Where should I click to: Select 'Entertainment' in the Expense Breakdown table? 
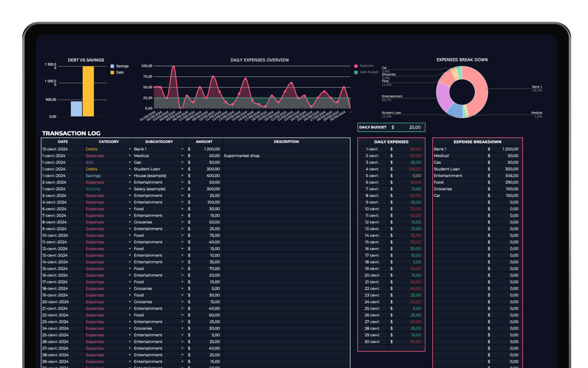(448, 176)
